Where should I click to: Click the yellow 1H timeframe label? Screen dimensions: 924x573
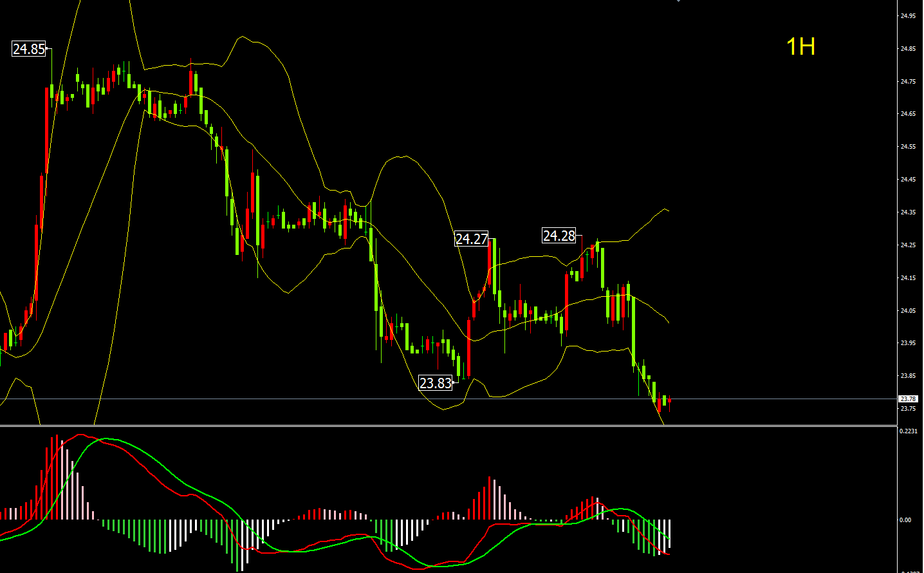[801, 46]
